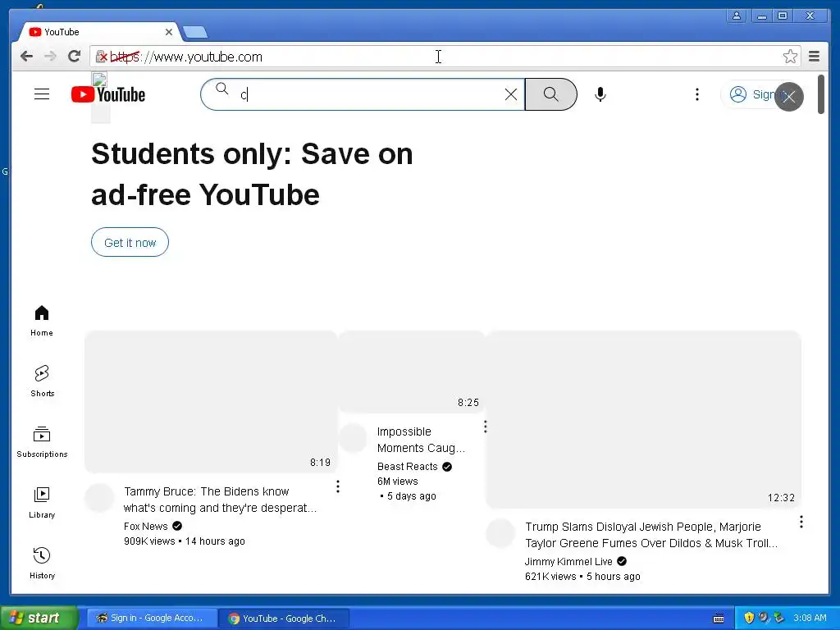Reload the page
The height and width of the screenshot is (630, 840).
click(x=75, y=57)
